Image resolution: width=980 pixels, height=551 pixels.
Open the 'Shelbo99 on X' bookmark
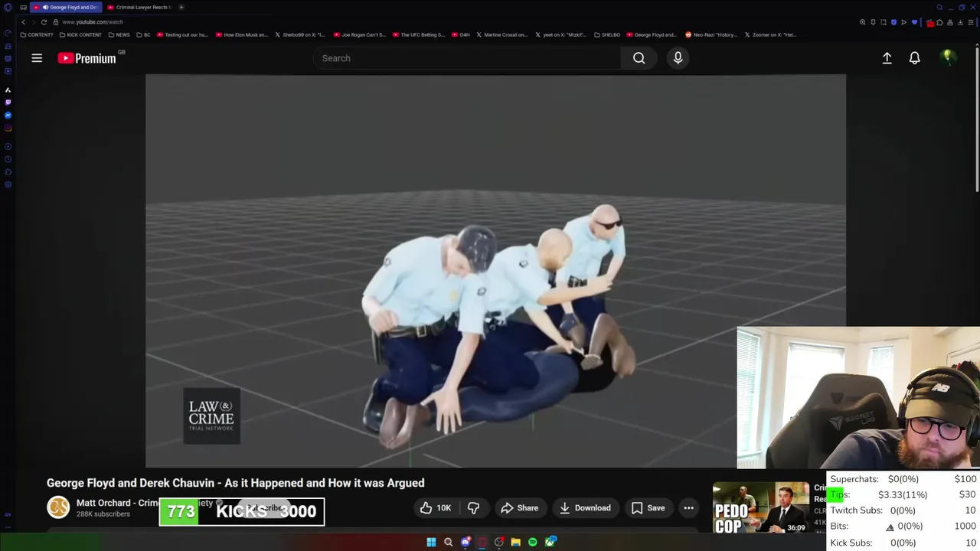pos(299,34)
